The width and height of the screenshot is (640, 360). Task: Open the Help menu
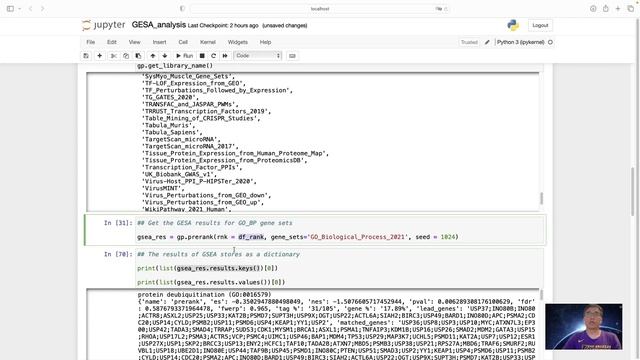coord(265,42)
